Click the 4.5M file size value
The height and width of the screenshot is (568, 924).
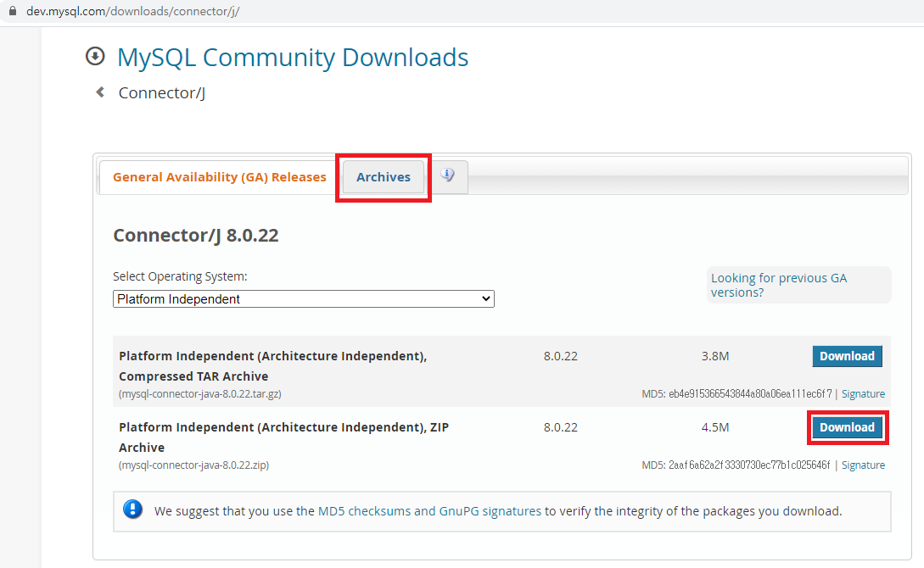(x=715, y=427)
